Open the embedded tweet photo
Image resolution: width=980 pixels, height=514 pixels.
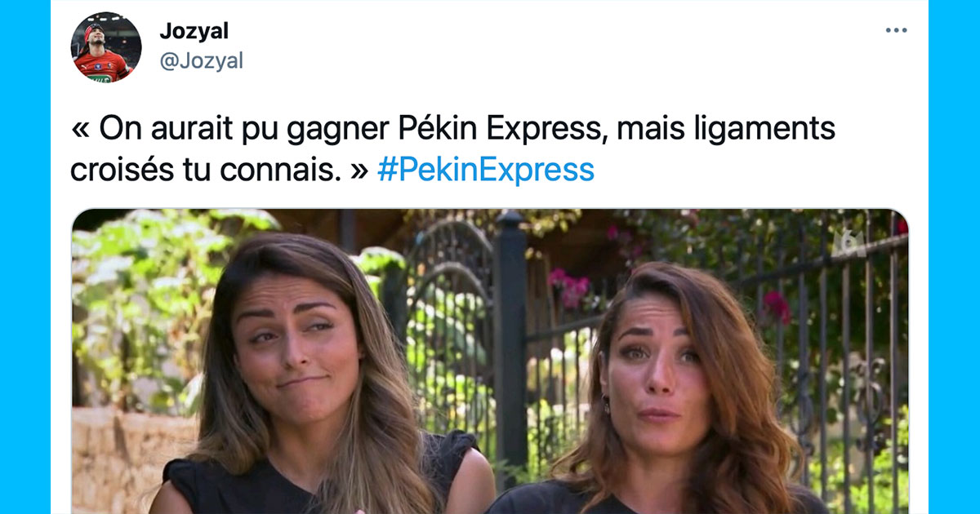[490, 361]
